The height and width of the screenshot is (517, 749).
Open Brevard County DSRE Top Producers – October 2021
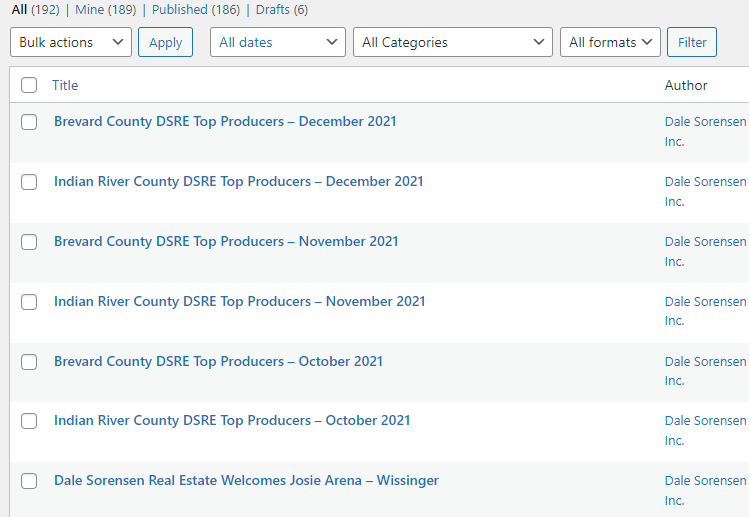click(x=218, y=361)
